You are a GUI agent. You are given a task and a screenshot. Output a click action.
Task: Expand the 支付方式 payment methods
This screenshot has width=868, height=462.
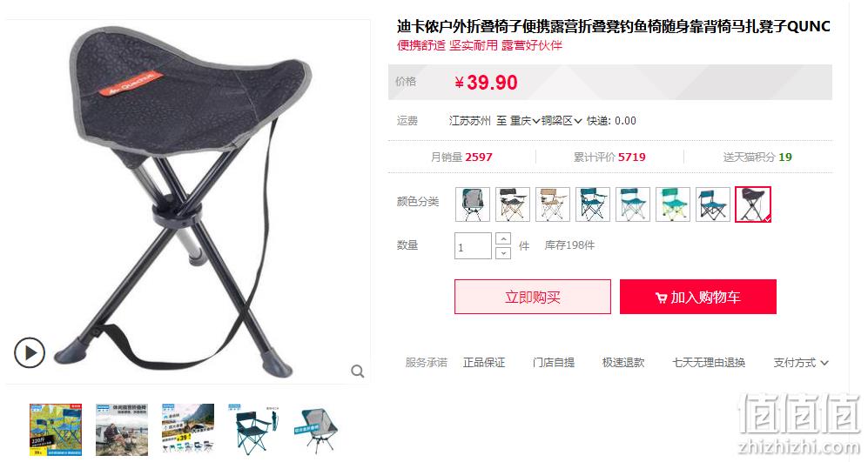click(x=800, y=363)
